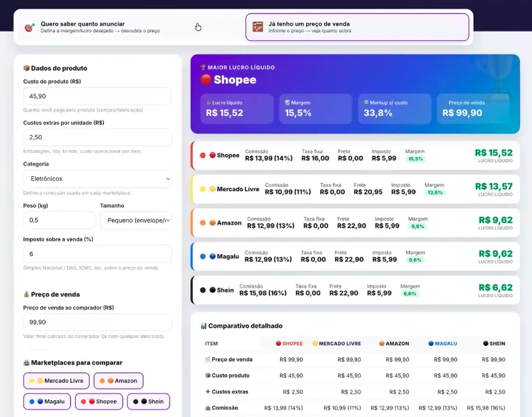Click the Peso (kg) input field

[59, 221]
